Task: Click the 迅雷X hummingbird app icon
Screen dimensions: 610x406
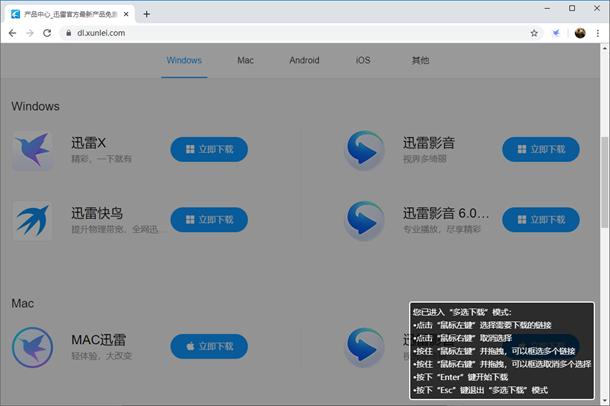Action: (33, 149)
